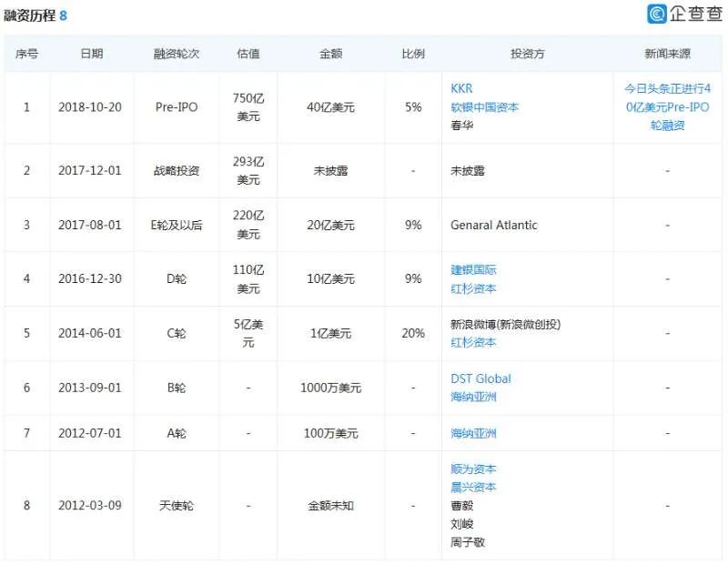Click 海纳亚洲 in the B轮 row
The image size is (728, 565).
click(473, 397)
